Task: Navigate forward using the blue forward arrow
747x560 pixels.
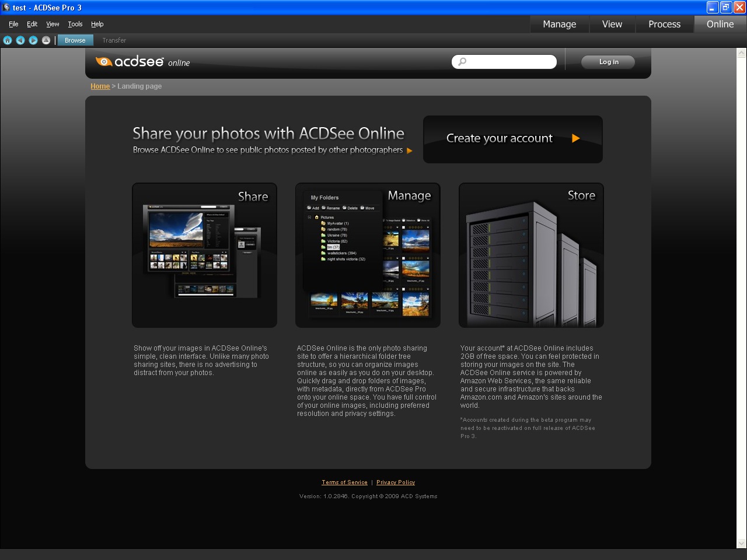Action: [x=33, y=40]
